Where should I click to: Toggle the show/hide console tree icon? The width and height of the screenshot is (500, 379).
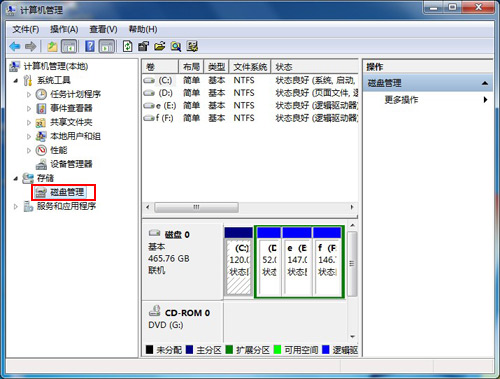69,46
